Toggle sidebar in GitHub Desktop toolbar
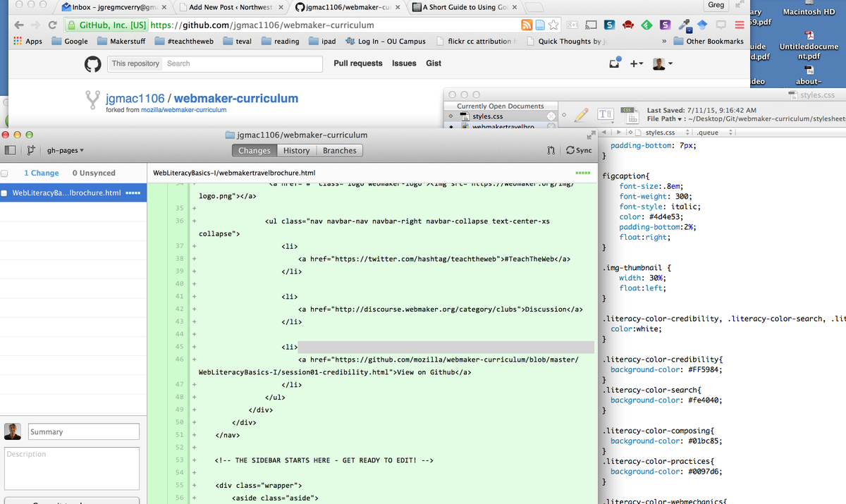This screenshot has width=846, height=504. point(11,150)
